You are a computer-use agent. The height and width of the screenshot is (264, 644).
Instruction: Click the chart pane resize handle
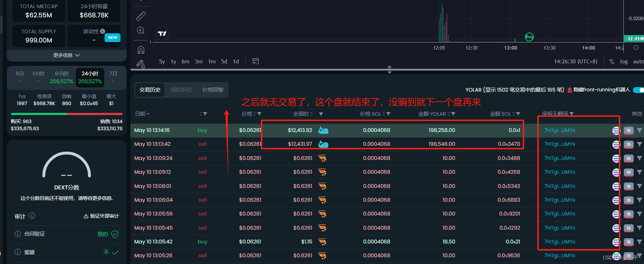390,69
